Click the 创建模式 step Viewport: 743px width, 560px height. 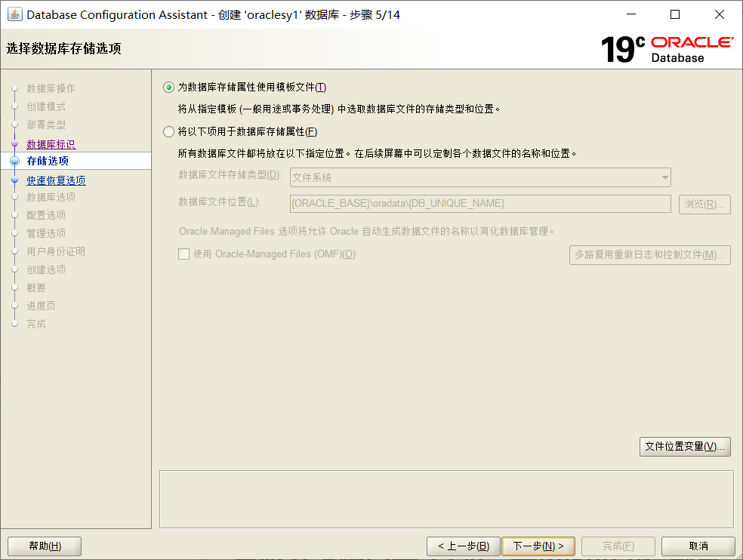point(46,106)
